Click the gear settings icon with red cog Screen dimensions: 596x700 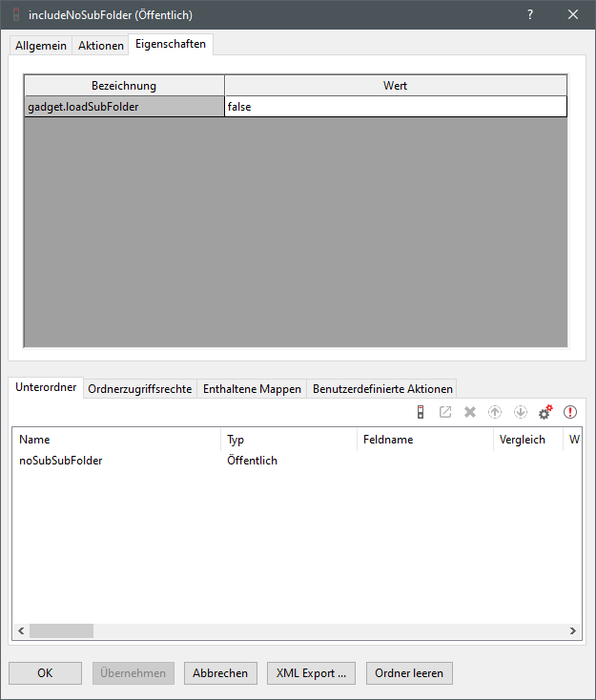tap(545, 412)
